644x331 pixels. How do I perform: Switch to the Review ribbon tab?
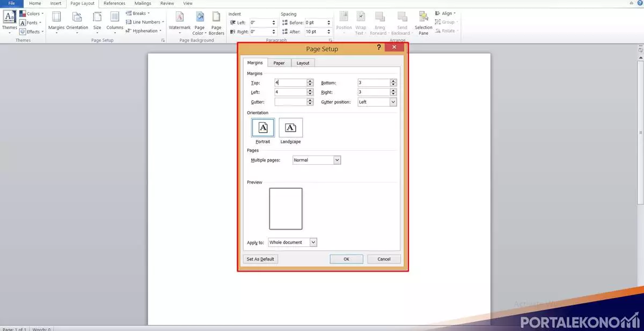(167, 3)
